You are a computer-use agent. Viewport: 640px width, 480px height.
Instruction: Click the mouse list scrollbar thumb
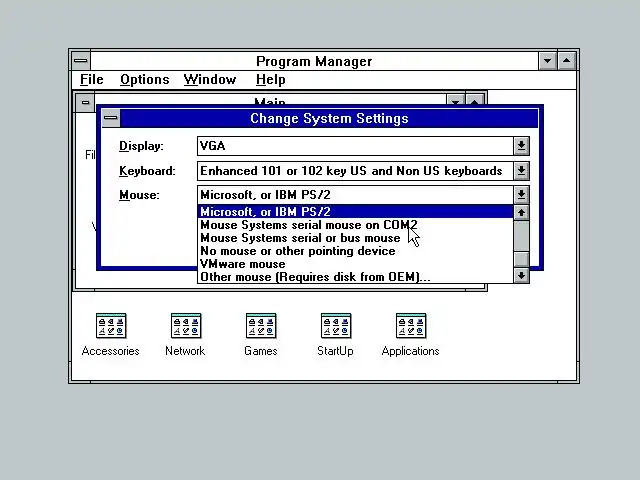coord(521,260)
